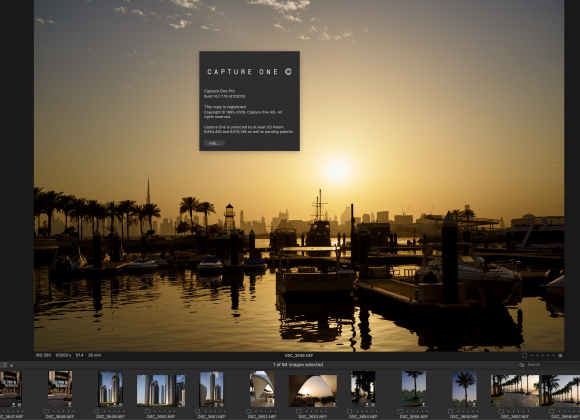Toggle the ascending sort order arrow
Image resolution: width=580 pixels, height=420 pixels.
(x=11, y=365)
